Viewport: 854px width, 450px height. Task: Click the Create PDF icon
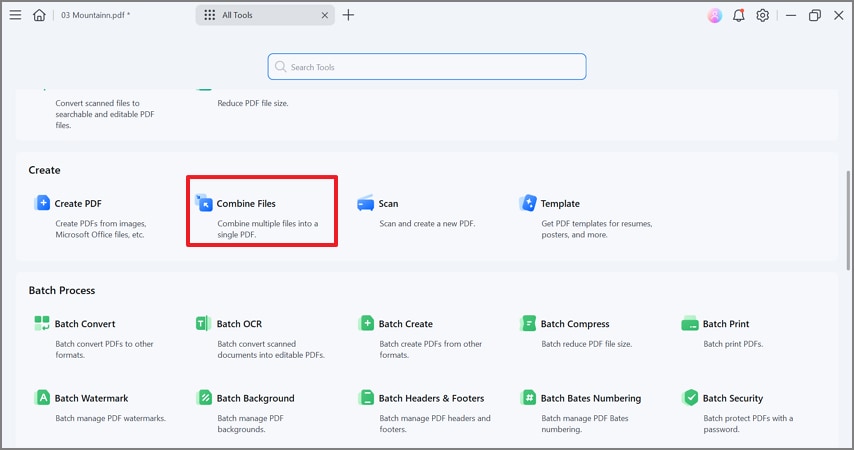point(42,203)
